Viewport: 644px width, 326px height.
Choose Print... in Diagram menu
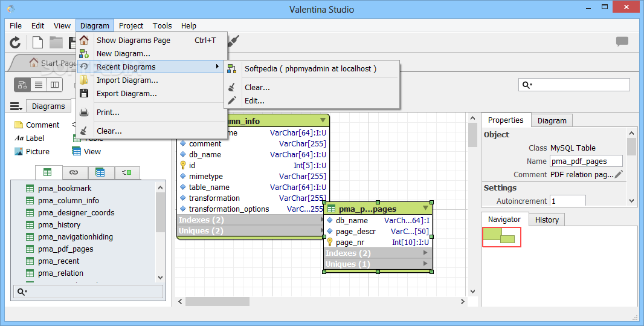(x=152, y=112)
